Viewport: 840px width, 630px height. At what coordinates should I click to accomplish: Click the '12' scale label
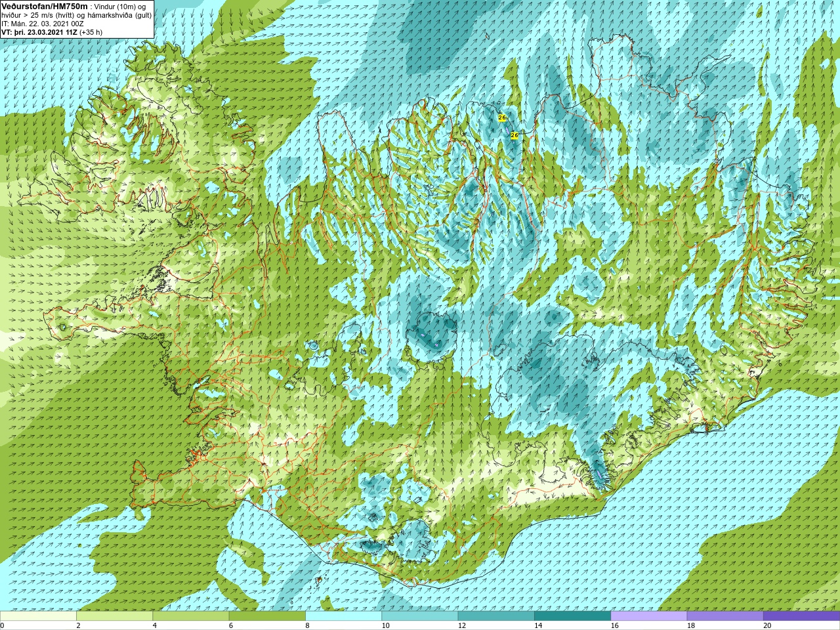[462, 625]
